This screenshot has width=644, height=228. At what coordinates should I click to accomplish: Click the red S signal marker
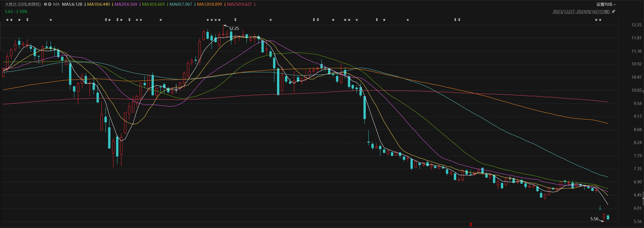[471, 224]
